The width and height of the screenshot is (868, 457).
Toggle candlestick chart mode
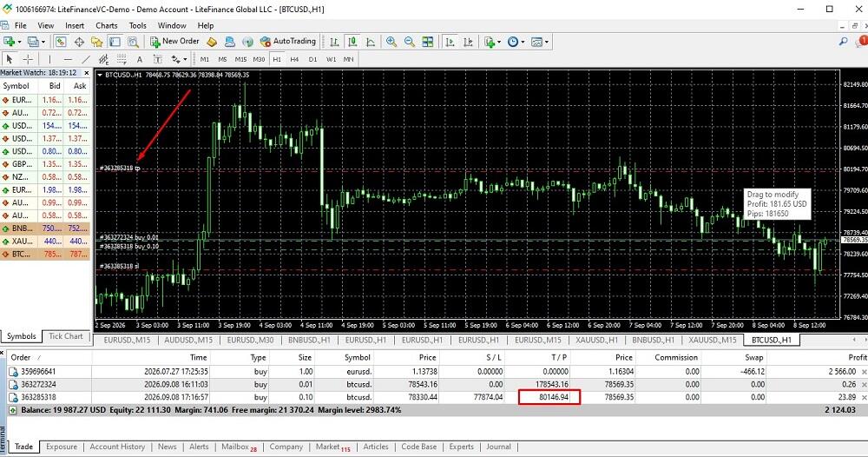click(352, 42)
